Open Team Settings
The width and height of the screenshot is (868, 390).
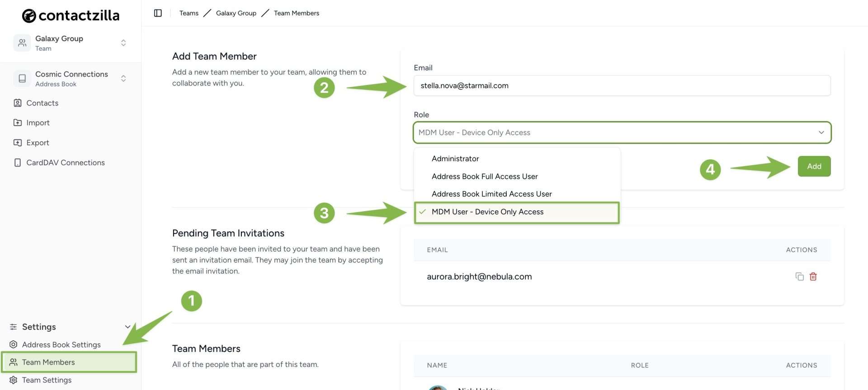47,380
